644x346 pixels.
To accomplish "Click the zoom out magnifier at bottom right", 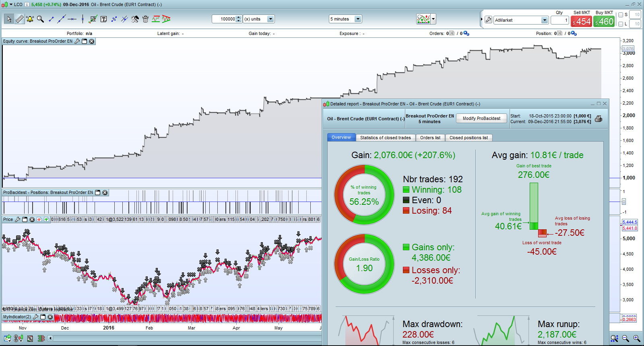I will (625, 338).
